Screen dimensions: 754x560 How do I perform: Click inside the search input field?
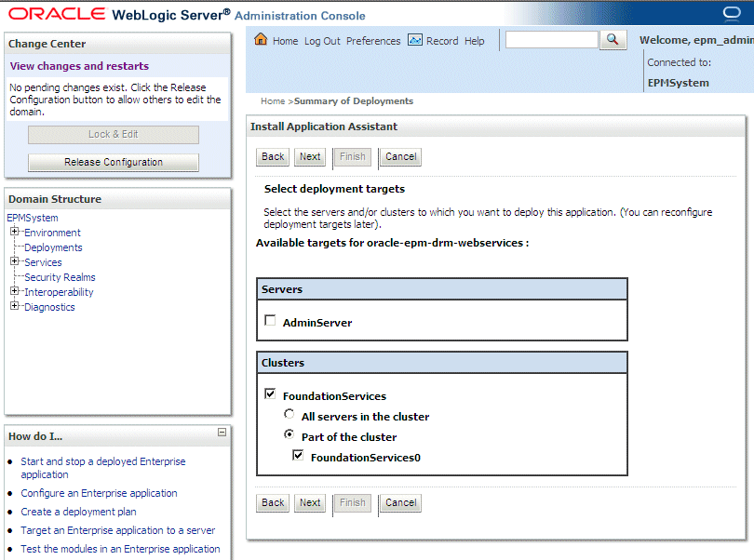[x=552, y=40]
